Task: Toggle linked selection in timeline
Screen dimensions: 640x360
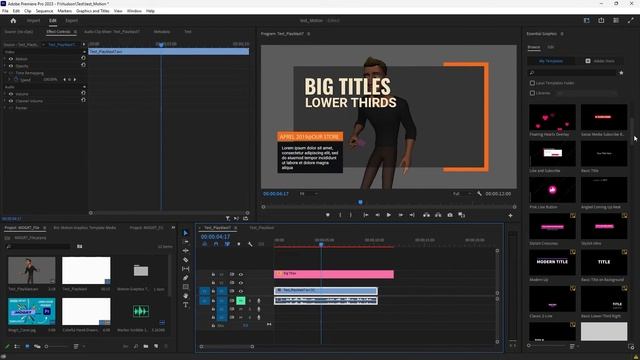Action: click(x=227, y=244)
